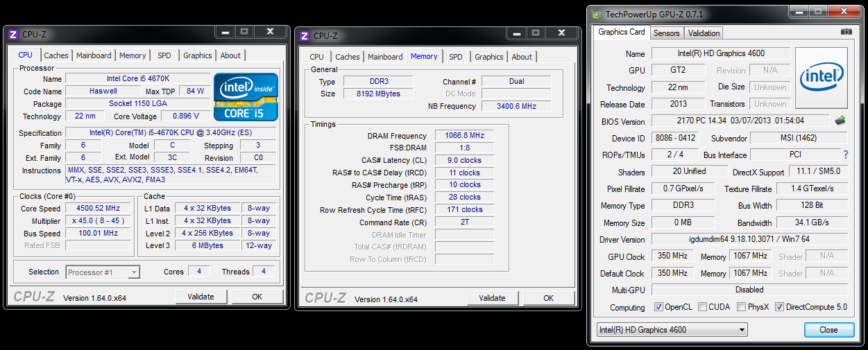Image resolution: width=868 pixels, height=350 pixels.
Task: Click the BIOS save chip icon in GPU-Z
Action: click(x=840, y=121)
